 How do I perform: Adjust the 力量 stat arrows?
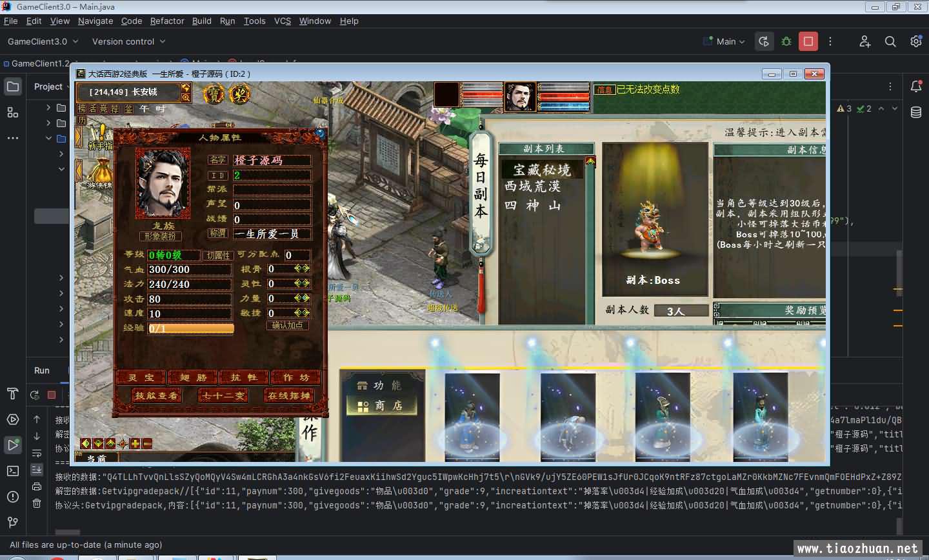tap(302, 299)
